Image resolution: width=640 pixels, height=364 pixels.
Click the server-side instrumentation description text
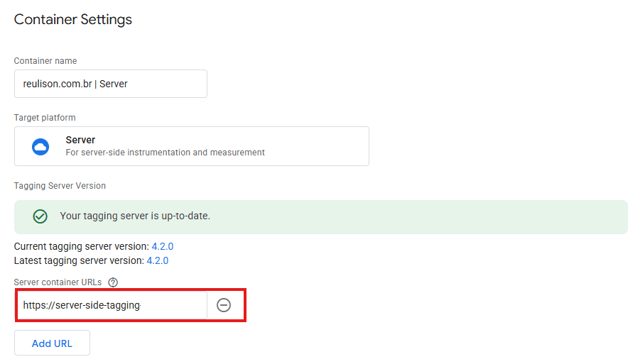coord(165,153)
